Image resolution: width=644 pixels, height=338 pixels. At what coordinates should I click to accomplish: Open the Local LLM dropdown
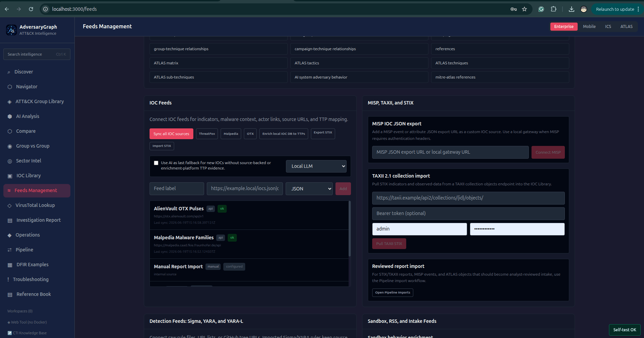316,166
